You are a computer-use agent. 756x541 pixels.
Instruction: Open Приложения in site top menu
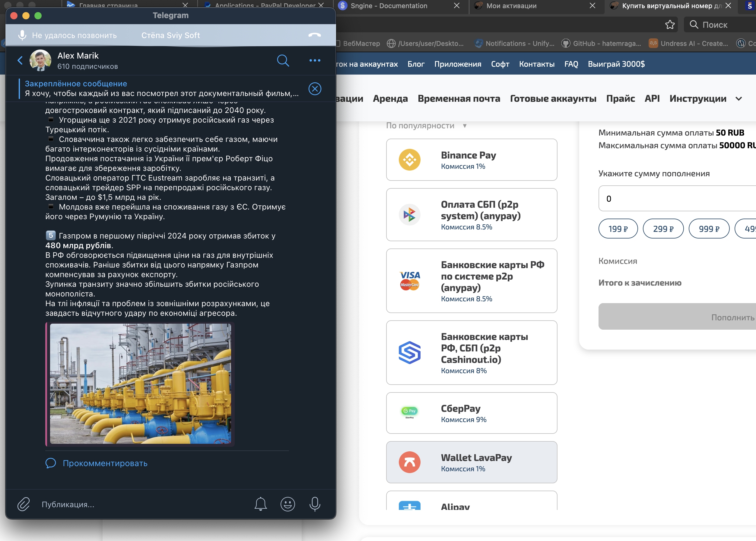pyautogui.click(x=458, y=64)
